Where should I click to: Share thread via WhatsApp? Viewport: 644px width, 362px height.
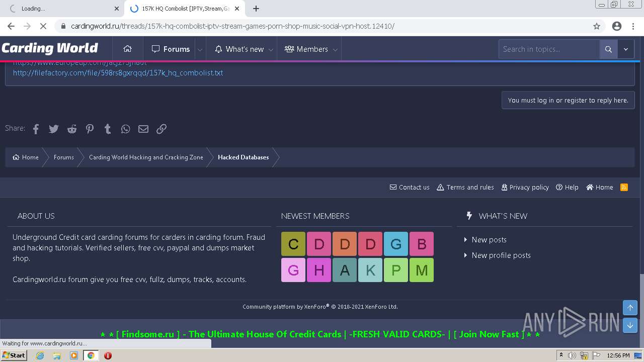pyautogui.click(x=125, y=129)
